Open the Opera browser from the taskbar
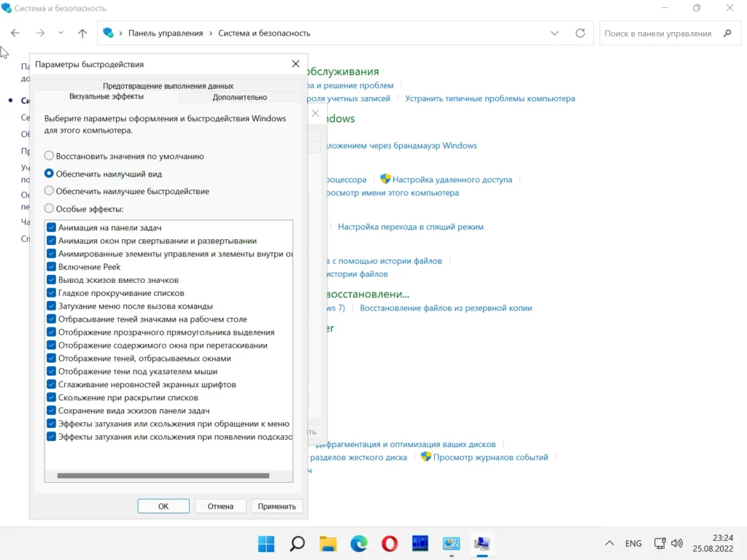 click(x=390, y=543)
